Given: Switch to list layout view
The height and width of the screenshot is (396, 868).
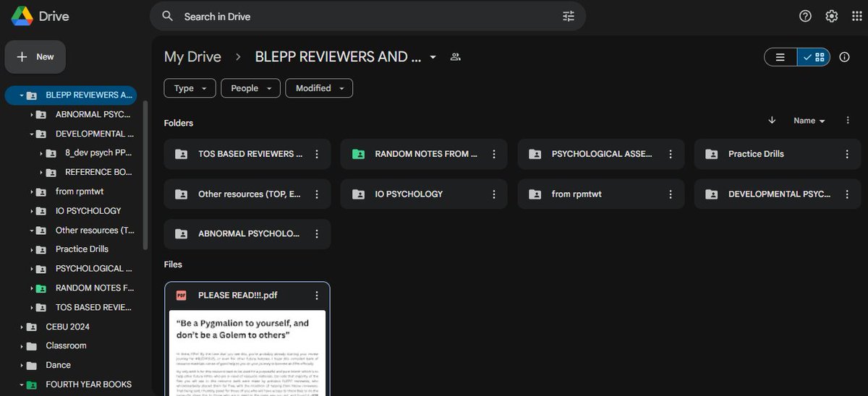Looking at the screenshot, I should pyautogui.click(x=780, y=57).
